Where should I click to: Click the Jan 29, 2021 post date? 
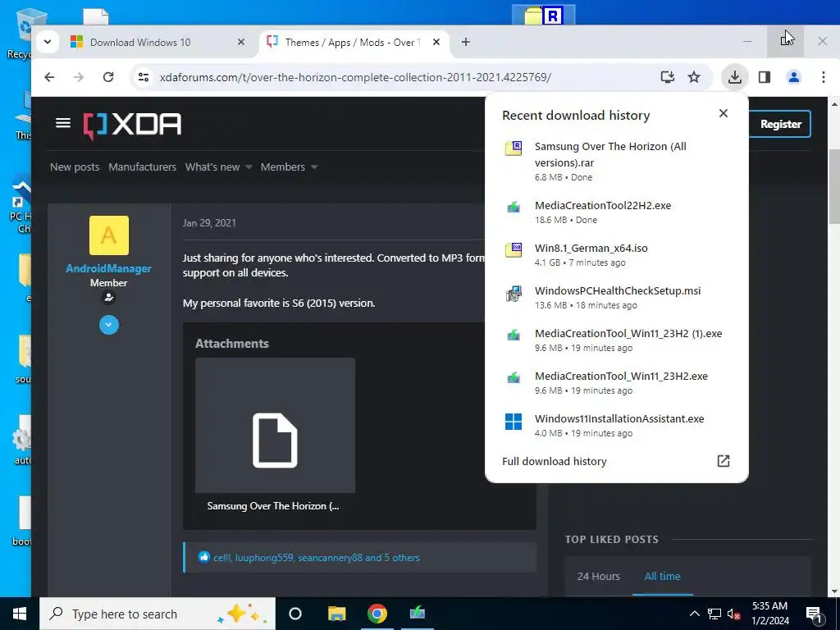[209, 223]
